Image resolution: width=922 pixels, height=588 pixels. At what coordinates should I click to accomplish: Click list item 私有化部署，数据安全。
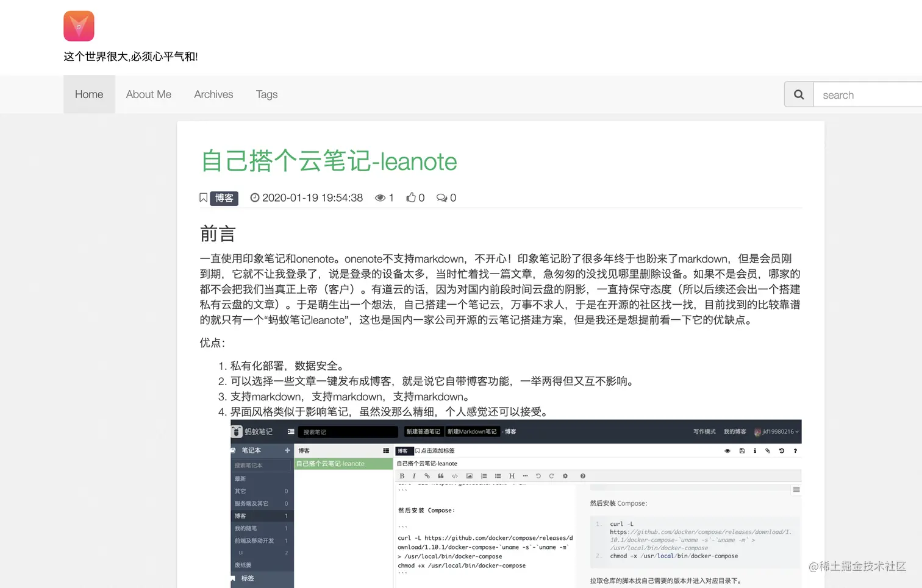[x=289, y=366]
